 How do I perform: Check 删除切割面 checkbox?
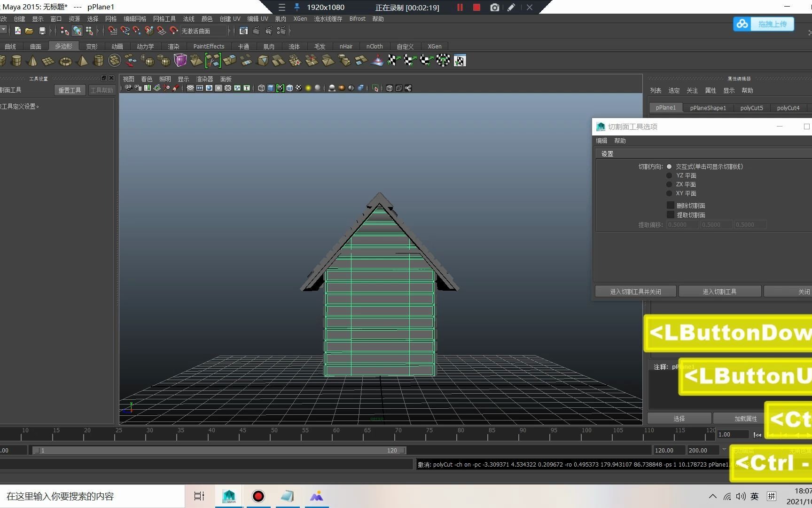671,205
